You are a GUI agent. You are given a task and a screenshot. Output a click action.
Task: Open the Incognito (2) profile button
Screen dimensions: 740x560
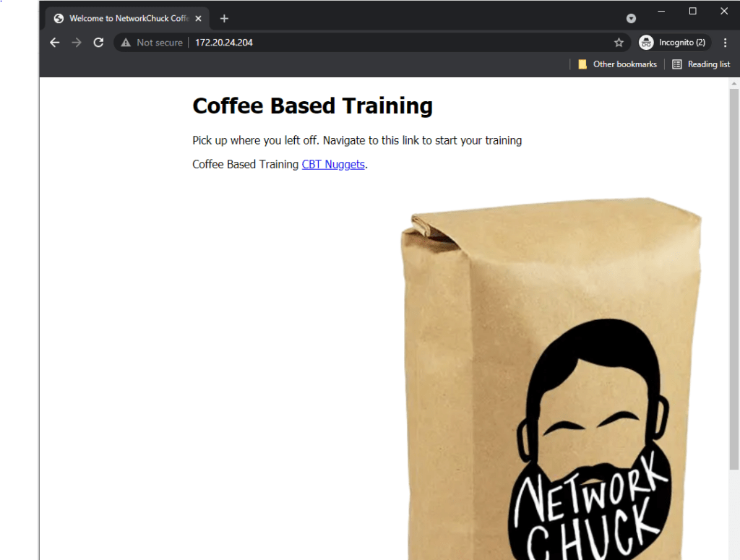pyautogui.click(x=674, y=43)
